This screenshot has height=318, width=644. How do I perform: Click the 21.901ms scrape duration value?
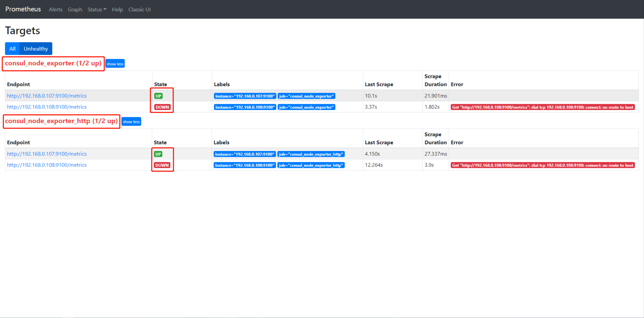pos(436,96)
